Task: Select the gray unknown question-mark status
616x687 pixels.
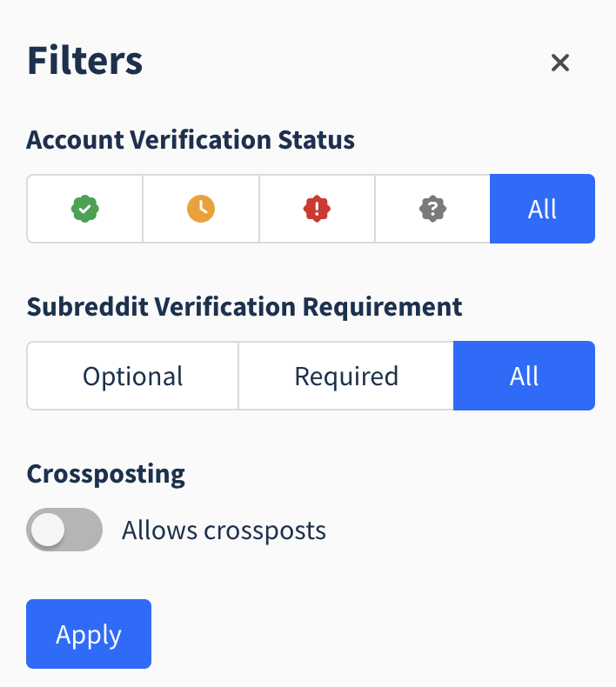Action: pyautogui.click(x=432, y=209)
